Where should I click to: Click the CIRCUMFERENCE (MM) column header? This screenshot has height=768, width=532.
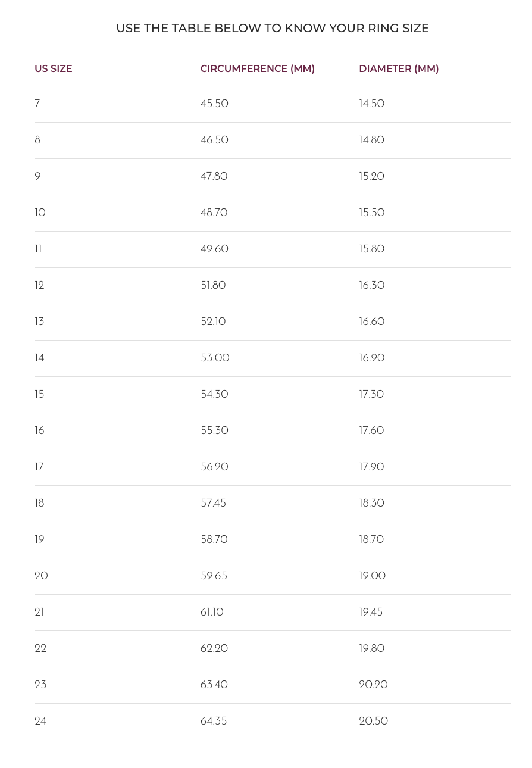(x=258, y=69)
